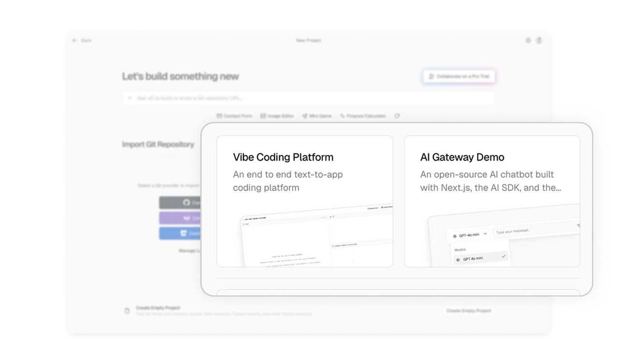Click 'An end to end text-to-app' description
The width and height of the screenshot is (618, 364).
click(x=288, y=174)
